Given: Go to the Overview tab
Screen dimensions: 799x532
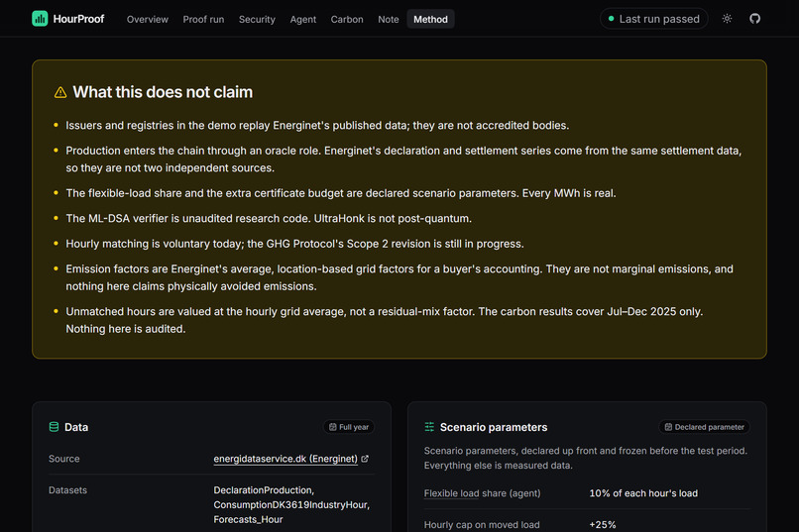Looking at the screenshot, I should pyautogui.click(x=148, y=20).
